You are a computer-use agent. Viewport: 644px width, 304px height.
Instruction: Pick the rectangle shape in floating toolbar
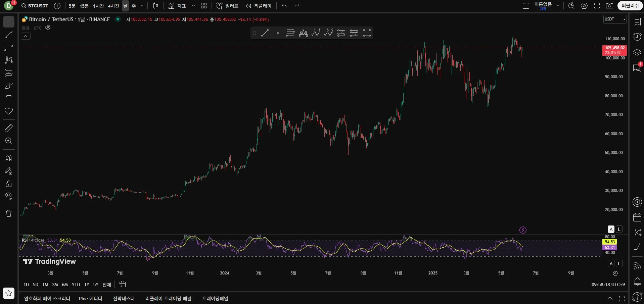pyautogui.click(x=367, y=33)
